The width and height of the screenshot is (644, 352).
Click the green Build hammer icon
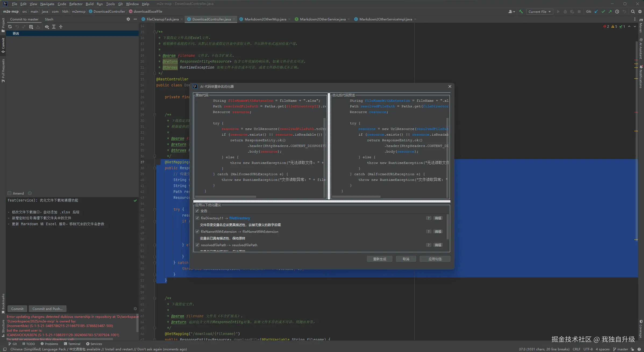[x=521, y=12]
